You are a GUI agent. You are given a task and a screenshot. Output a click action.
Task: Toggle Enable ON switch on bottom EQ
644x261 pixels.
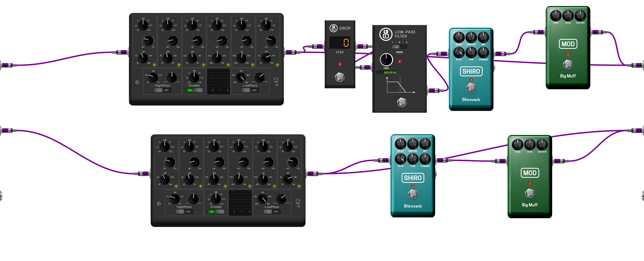tap(216, 212)
